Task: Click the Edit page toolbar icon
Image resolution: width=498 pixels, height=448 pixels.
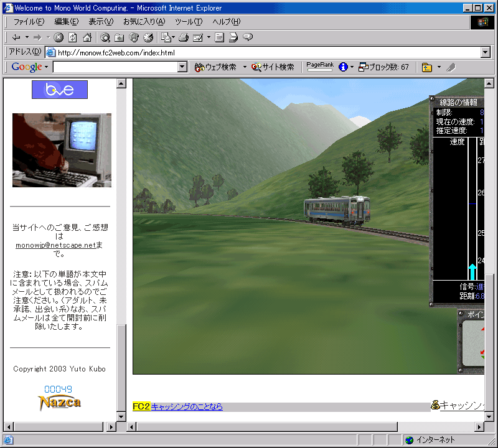Action: (x=197, y=37)
